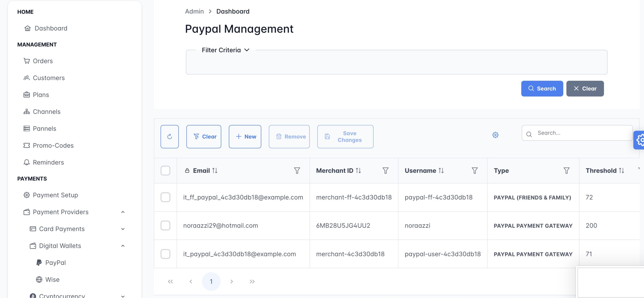Image resolution: width=644 pixels, height=298 pixels.
Task: Open the floating blue gear settings panel
Action: pos(639,140)
